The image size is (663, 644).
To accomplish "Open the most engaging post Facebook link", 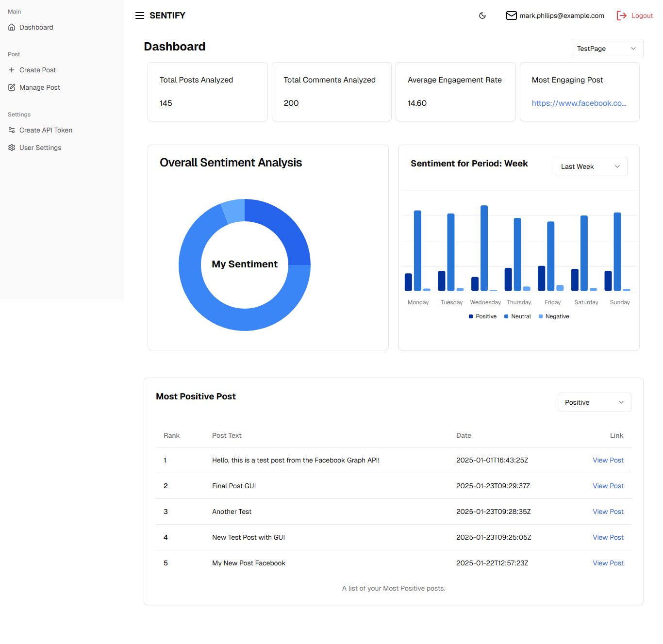I will pyautogui.click(x=579, y=103).
